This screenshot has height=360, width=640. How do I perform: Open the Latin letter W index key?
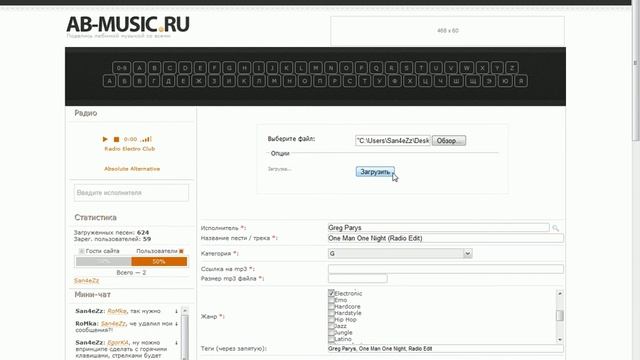(467, 68)
